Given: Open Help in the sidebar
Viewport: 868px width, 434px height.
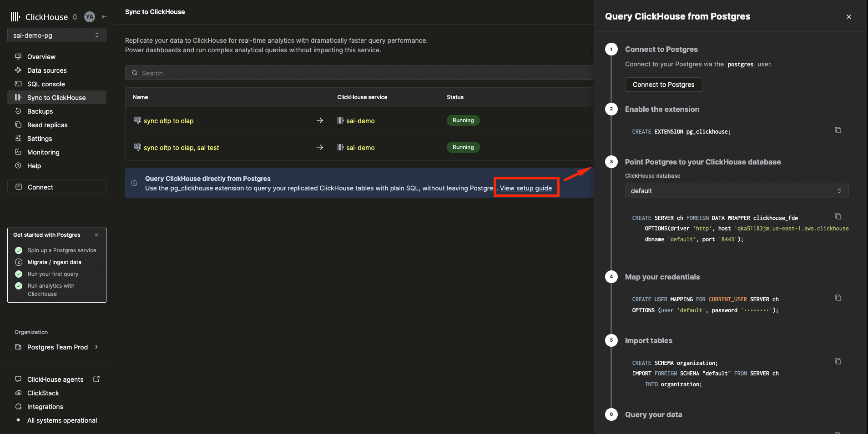Looking at the screenshot, I should pos(57,166).
